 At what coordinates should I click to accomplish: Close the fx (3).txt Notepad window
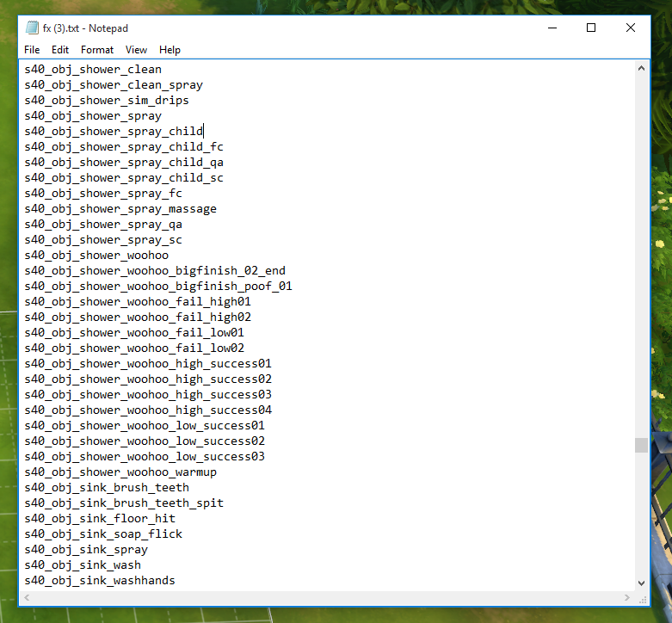(631, 28)
